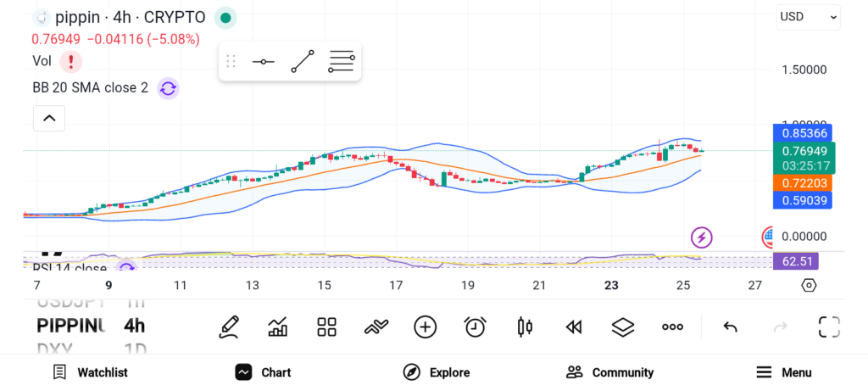Click the green market status dot
Image resolution: width=868 pixels, height=391 pixels.
pyautogui.click(x=224, y=17)
